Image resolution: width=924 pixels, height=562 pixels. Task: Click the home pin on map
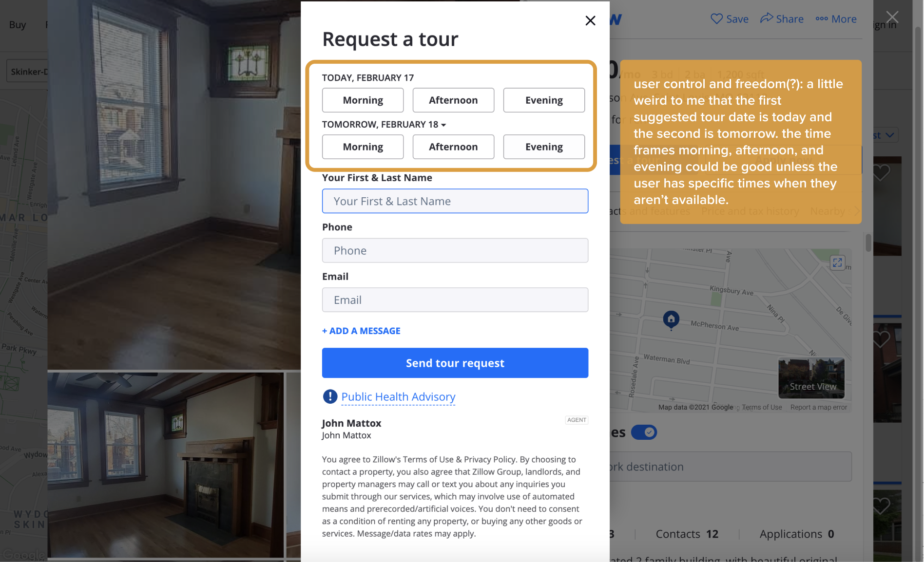671,320
